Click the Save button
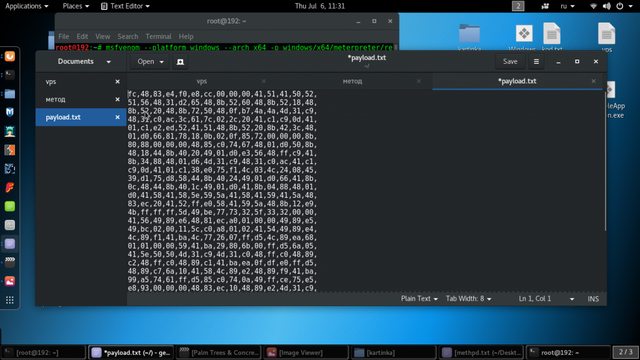The image size is (640, 360). coord(510,62)
